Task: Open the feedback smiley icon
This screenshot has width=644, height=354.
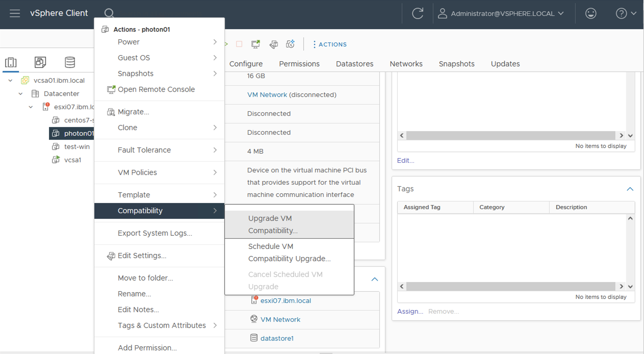Action: [x=591, y=13]
